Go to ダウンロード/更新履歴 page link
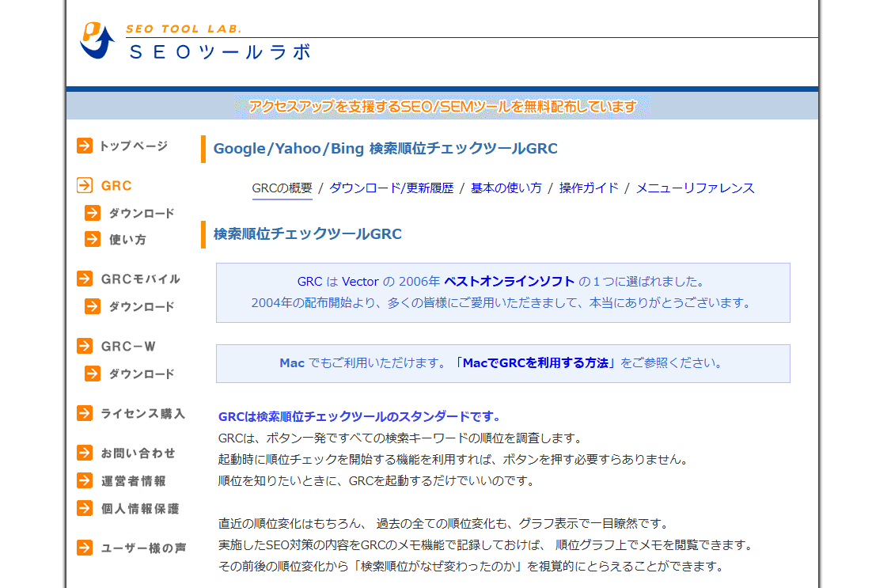Screen dimensions: 891x588 [x=392, y=188]
